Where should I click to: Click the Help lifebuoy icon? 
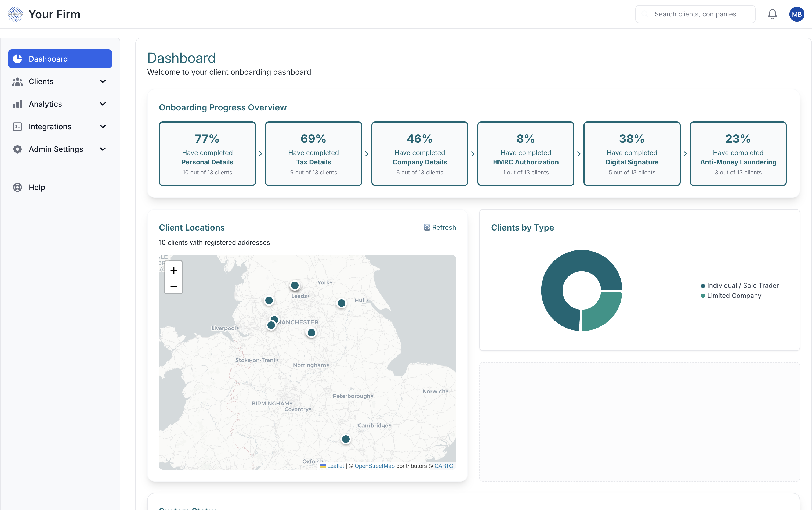[x=17, y=187]
